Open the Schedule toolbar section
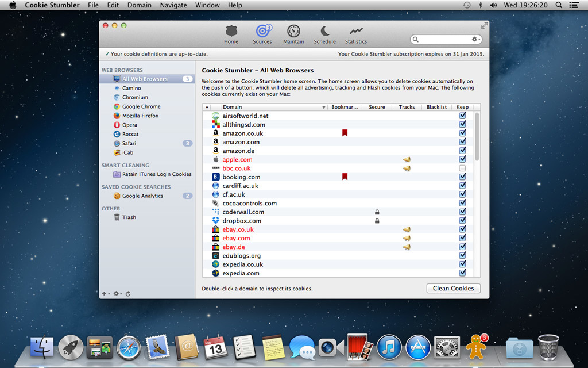This screenshot has width=588, height=368. click(x=325, y=34)
